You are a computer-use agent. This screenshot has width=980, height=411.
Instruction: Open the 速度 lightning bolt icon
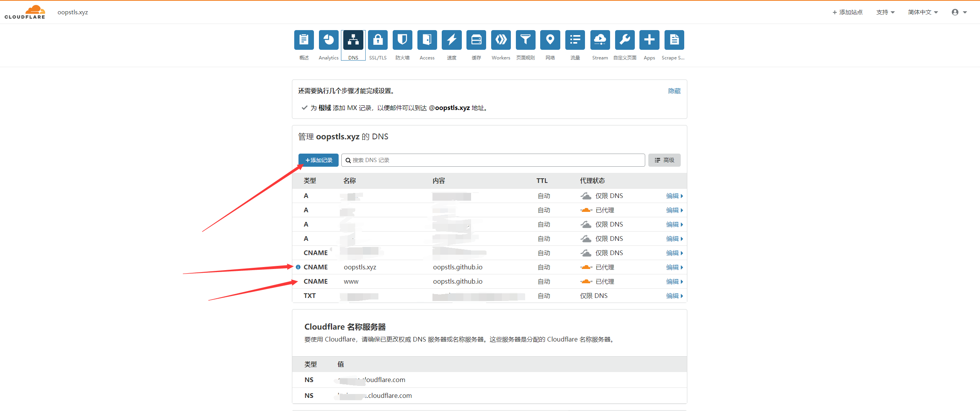[x=452, y=40]
